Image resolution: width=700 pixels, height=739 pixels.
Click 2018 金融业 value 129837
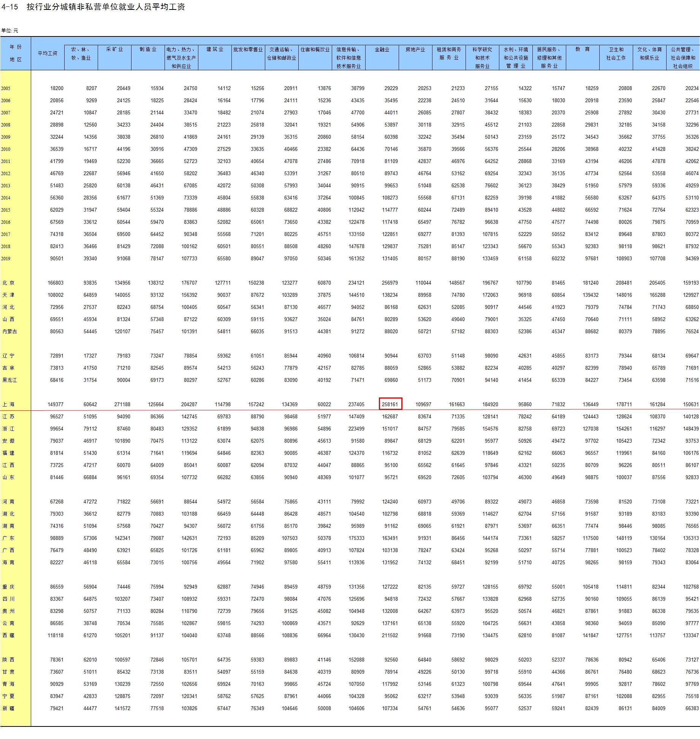pos(390,247)
